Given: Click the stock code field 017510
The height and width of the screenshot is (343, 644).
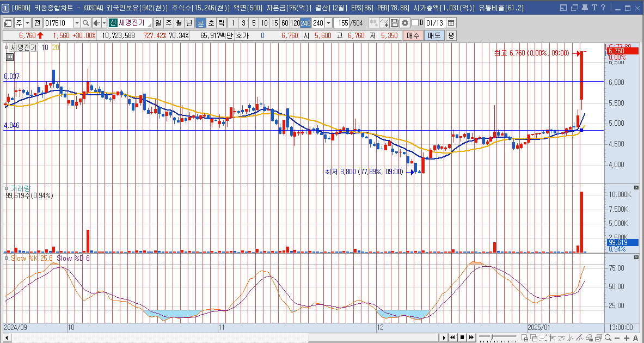Looking at the screenshot, I should (58, 23).
